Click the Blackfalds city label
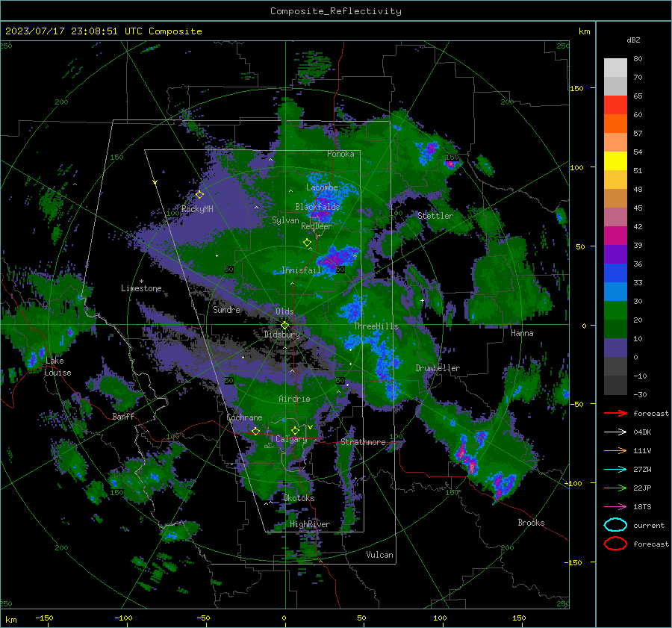This screenshot has height=628, width=672. (x=317, y=207)
